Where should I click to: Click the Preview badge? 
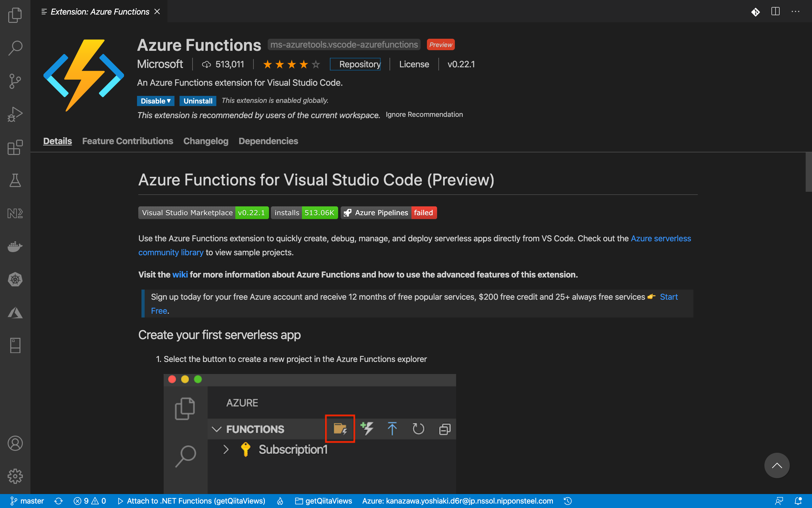click(441, 45)
